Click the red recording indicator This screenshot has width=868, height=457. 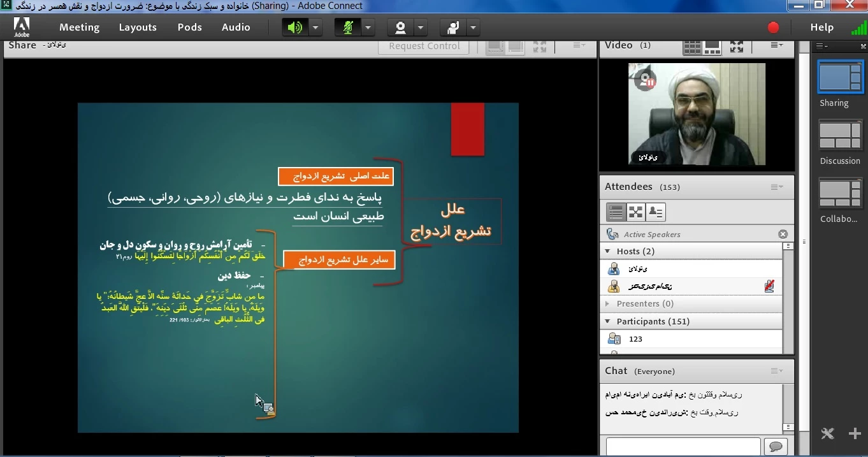773,27
